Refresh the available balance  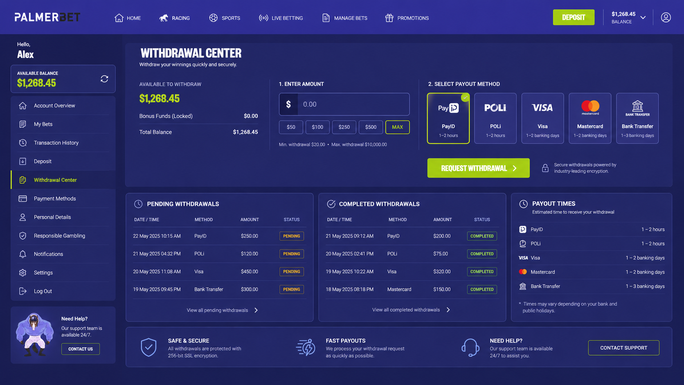(x=104, y=79)
